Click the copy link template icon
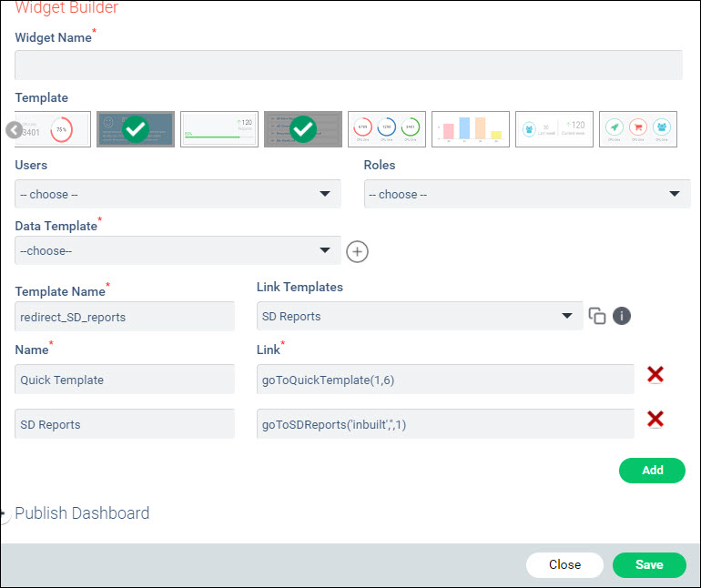The width and height of the screenshot is (701, 588). point(597,316)
